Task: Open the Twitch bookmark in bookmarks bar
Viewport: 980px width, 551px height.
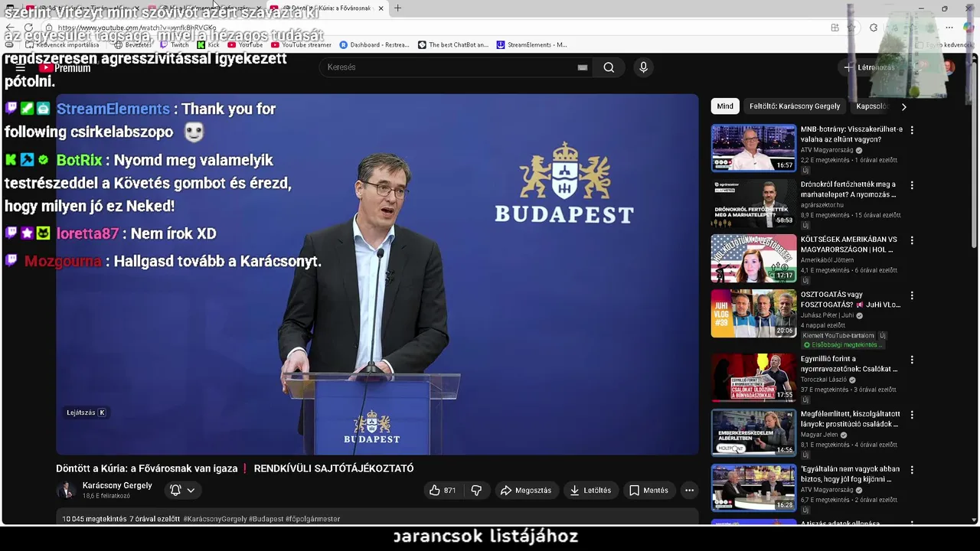Action: [174, 45]
